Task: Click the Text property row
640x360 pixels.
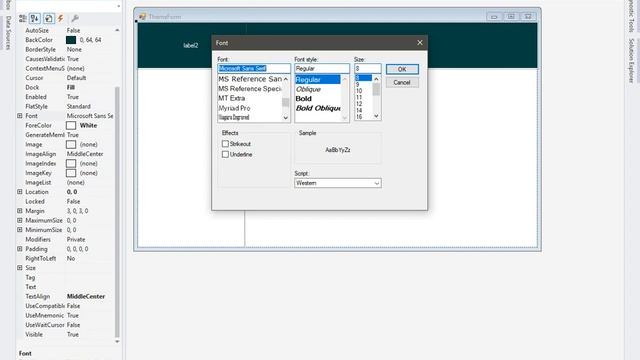Action: pyautogui.click(x=65, y=287)
